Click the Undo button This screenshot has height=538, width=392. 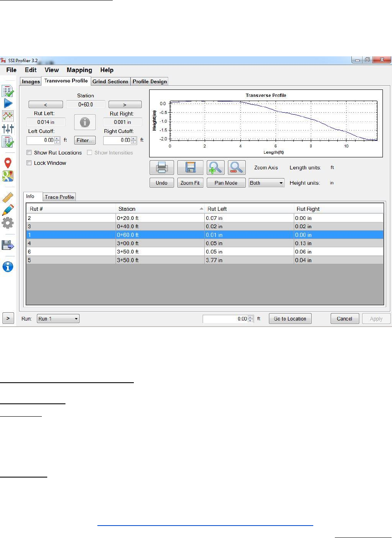pyautogui.click(x=162, y=183)
